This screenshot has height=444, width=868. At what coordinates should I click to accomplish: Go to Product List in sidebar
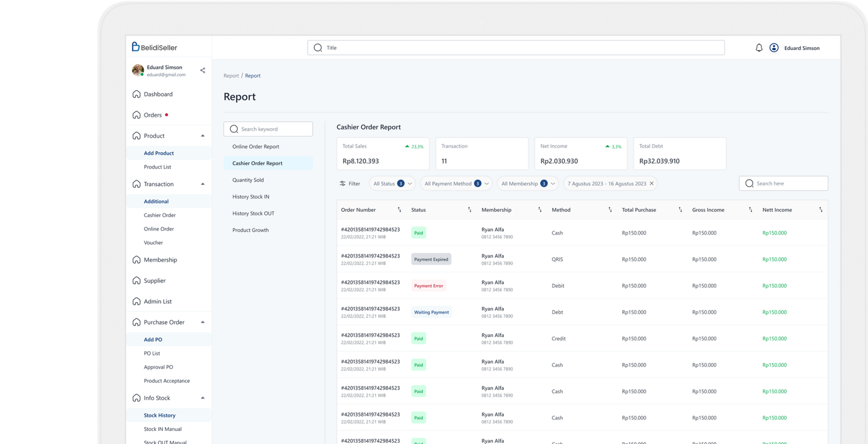click(158, 167)
